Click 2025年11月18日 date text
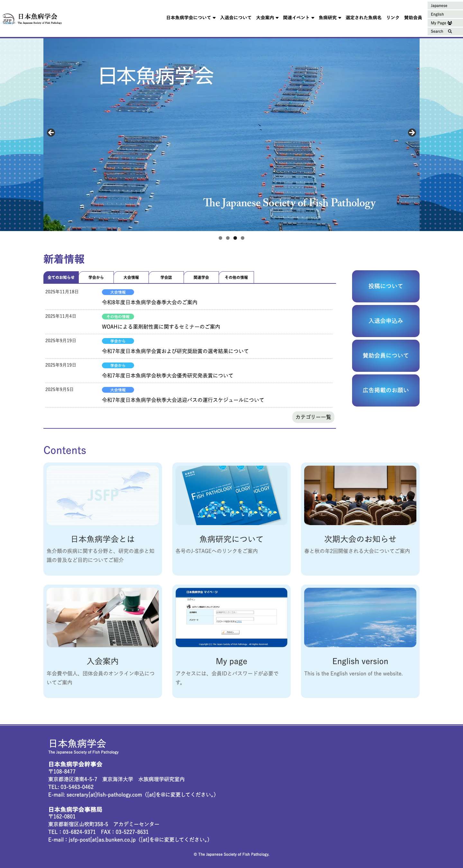Image resolution: width=463 pixels, height=868 pixels. (62, 292)
